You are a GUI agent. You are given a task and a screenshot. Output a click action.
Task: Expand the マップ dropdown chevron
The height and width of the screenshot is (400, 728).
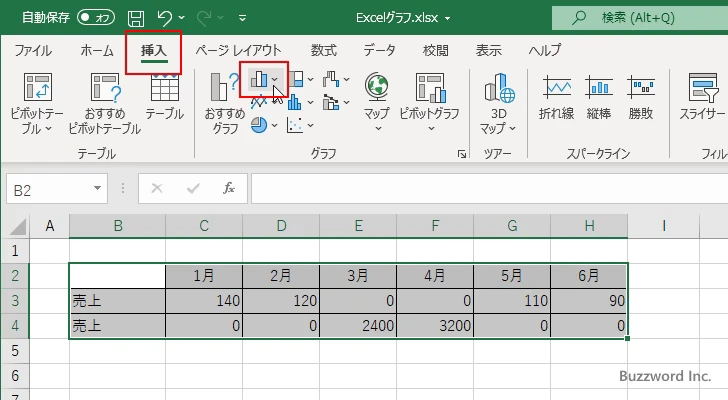tap(378, 129)
